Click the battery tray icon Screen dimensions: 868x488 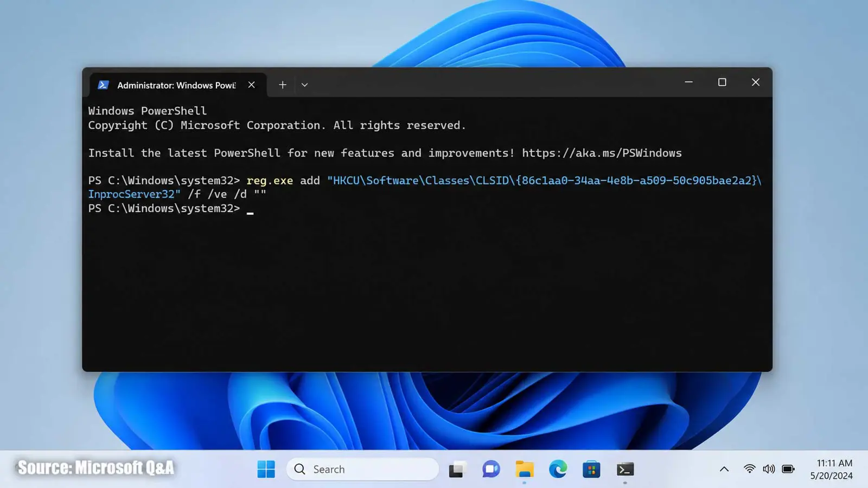(788, 469)
